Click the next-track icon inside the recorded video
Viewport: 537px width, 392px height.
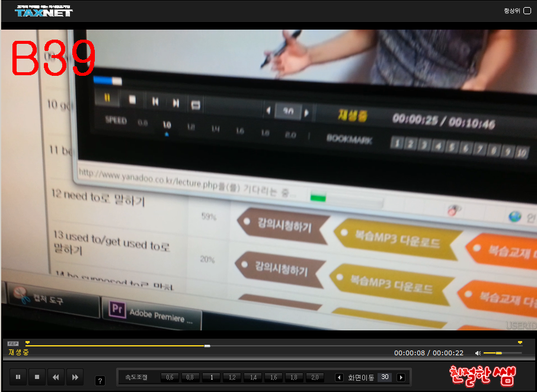[175, 103]
